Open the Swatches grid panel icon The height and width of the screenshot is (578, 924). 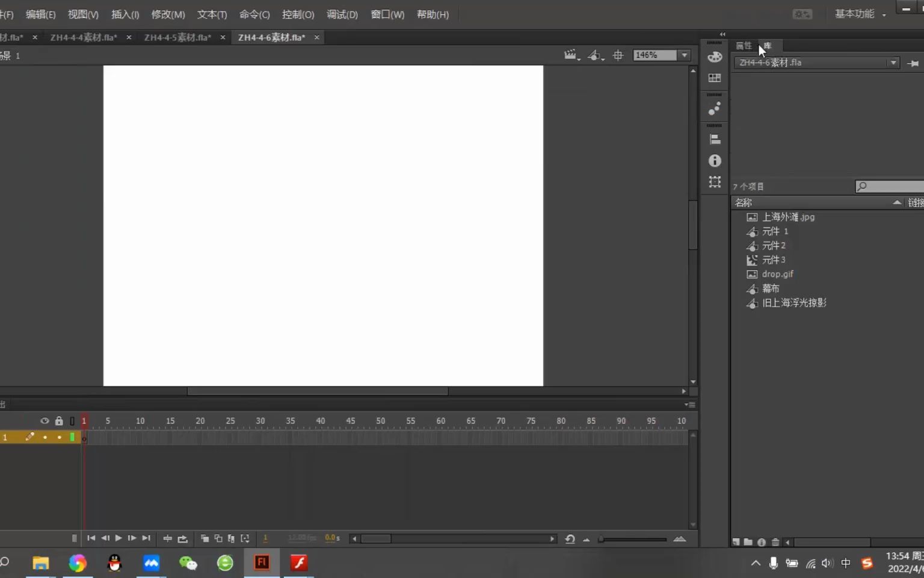coord(715,78)
